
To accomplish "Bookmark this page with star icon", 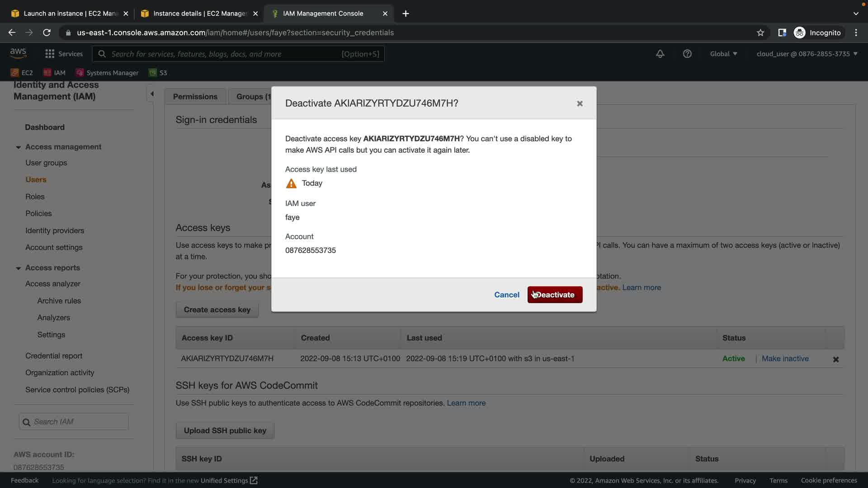I will 760,33.
